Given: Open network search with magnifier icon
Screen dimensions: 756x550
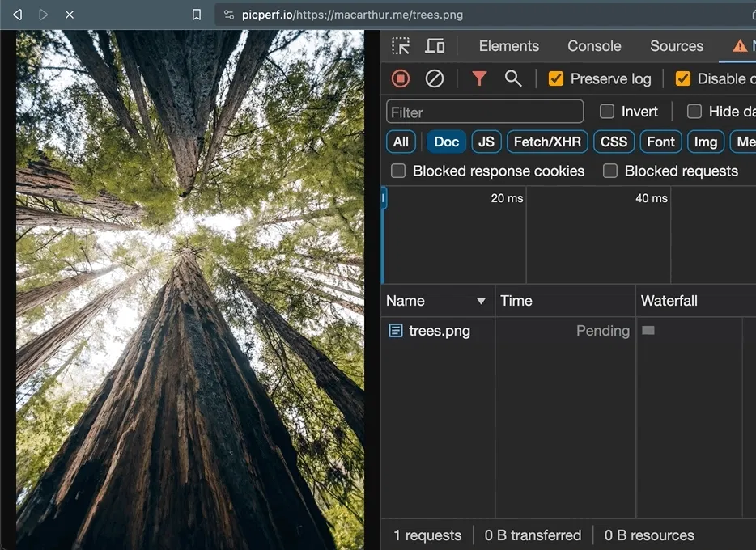Looking at the screenshot, I should 513,78.
